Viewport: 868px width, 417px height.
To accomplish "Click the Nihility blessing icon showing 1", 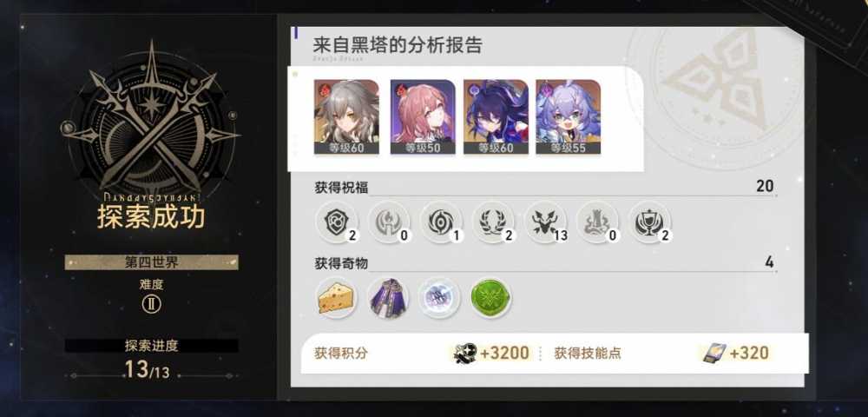I will 441,222.
